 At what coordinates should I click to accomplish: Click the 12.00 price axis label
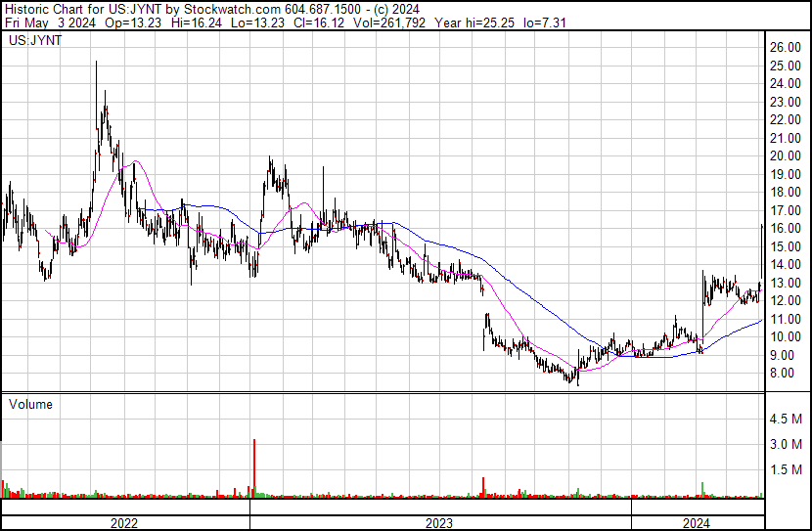pos(785,300)
